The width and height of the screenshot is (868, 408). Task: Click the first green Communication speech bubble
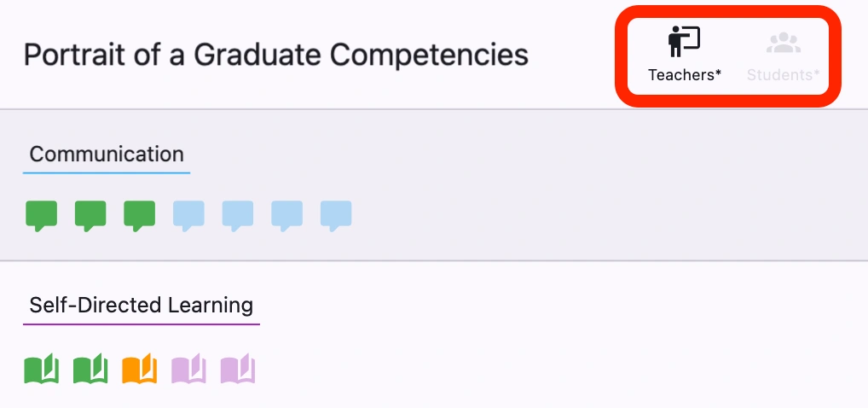pos(41,215)
